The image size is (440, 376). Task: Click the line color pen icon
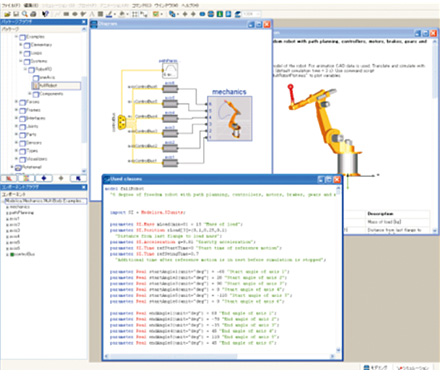coord(109,14)
